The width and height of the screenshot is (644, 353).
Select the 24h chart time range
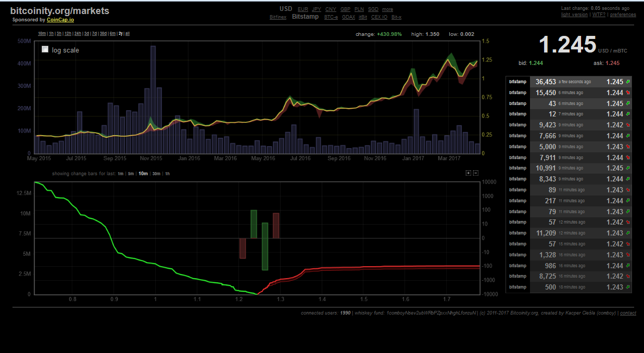[78, 33]
